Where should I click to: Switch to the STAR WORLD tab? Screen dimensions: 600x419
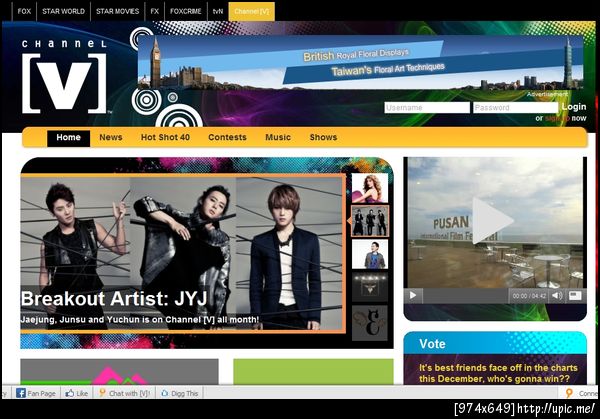click(64, 11)
